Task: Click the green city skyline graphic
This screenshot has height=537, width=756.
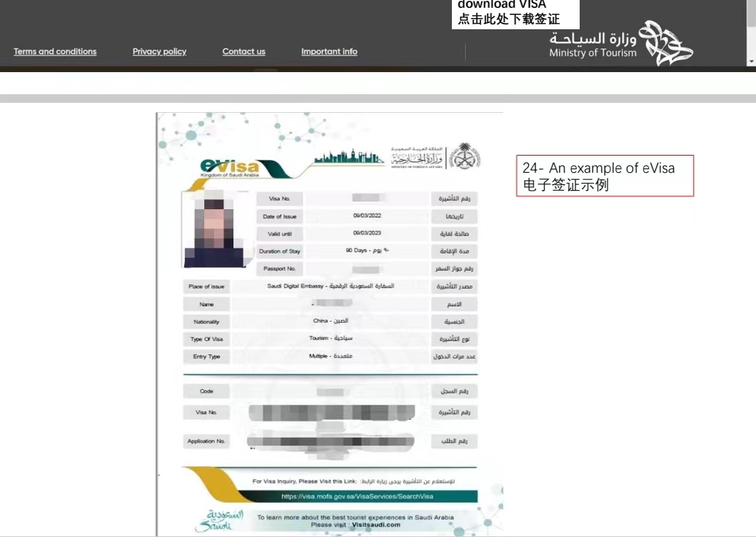Action: click(x=349, y=157)
